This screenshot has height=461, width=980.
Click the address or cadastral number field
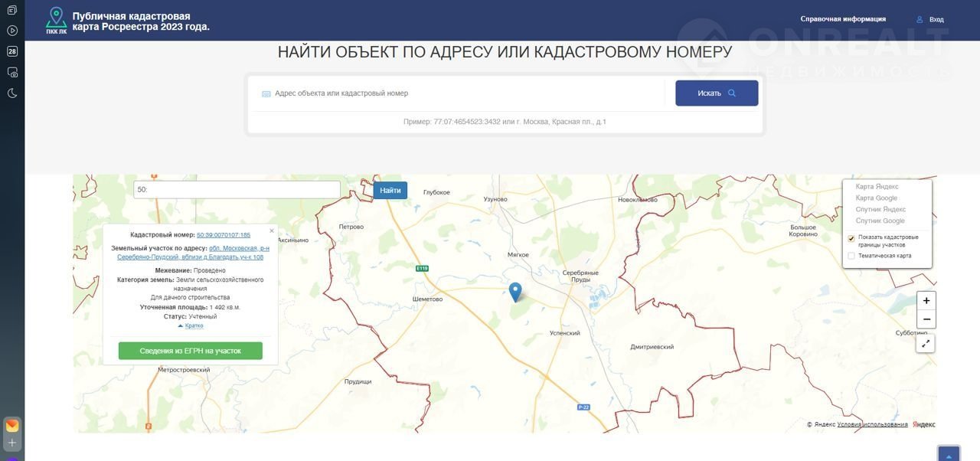click(x=459, y=93)
